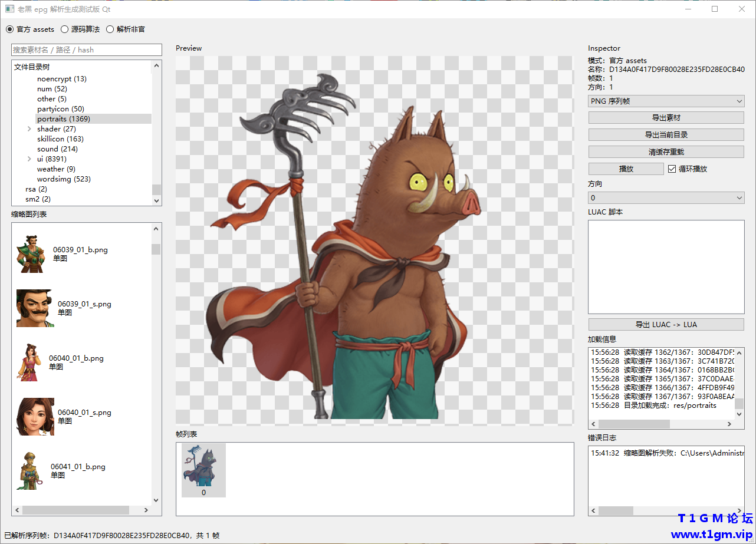Open the skillicon (163) folder

(x=60, y=139)
